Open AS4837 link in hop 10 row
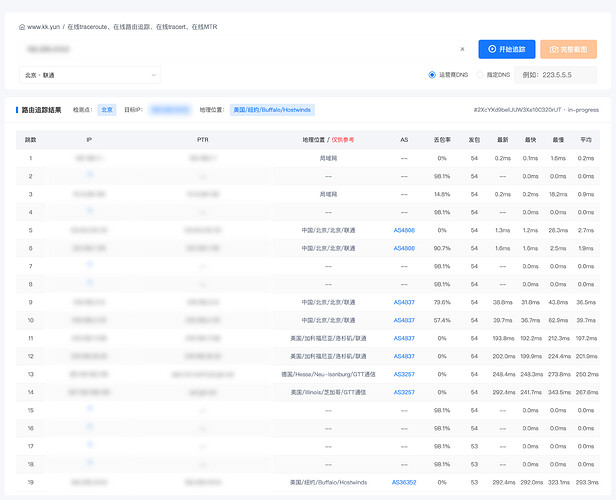 pos(404,320)
